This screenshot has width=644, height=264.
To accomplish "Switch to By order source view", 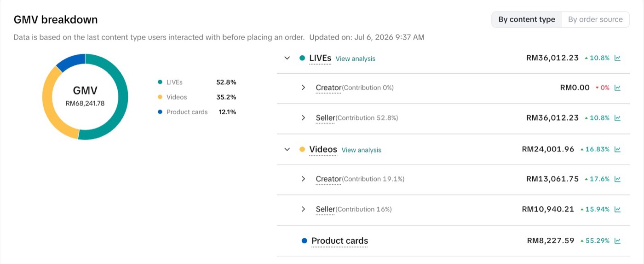I will coord(595,19).
